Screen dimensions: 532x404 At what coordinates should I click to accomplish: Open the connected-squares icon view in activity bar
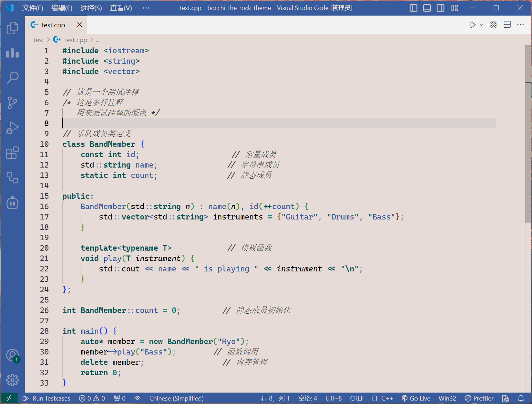[12, 178]
